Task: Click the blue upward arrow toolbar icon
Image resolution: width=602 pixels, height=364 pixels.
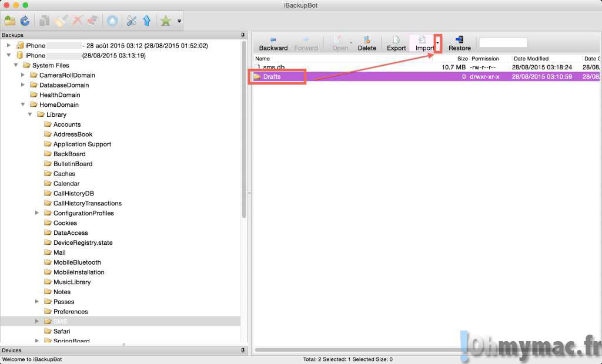Action: coord(146,21)
